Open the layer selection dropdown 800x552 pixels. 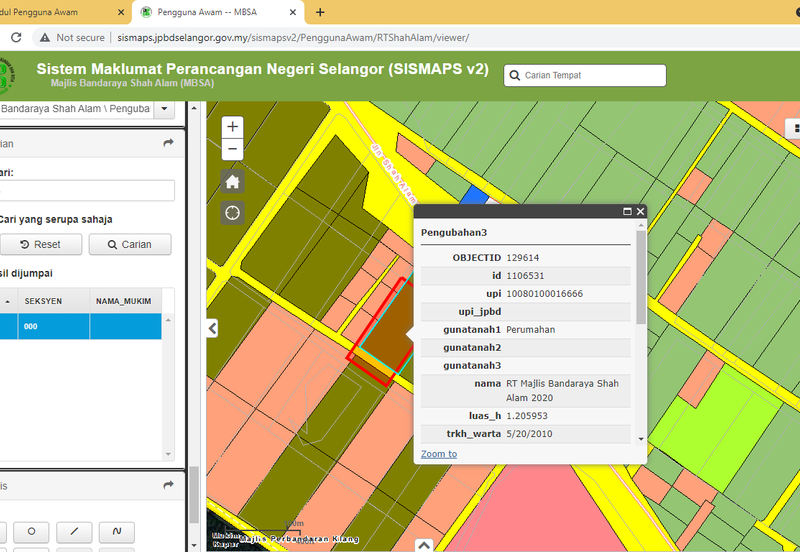tap(163, 109)
